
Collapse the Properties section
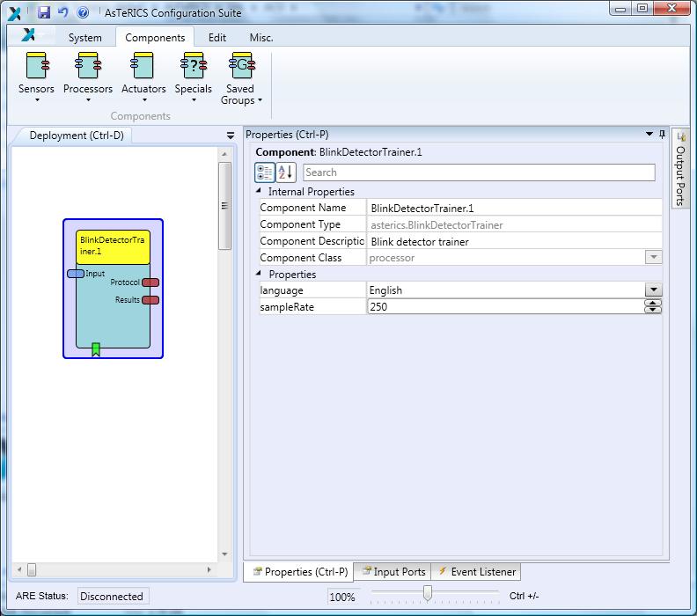pos(259,274)
